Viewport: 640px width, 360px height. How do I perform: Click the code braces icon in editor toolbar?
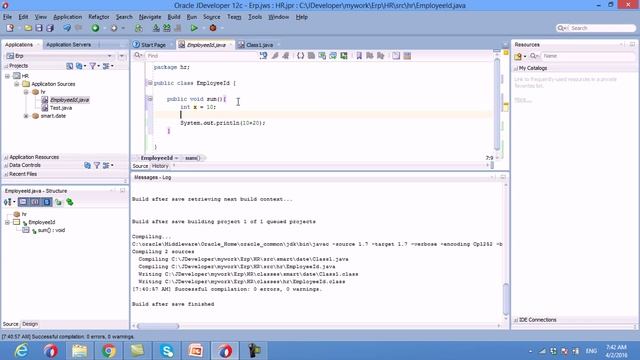[x=300, y=56]
